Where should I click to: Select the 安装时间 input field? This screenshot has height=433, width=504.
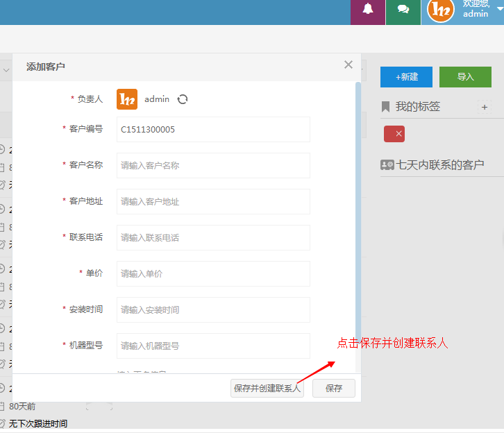(x=213, y=310)
